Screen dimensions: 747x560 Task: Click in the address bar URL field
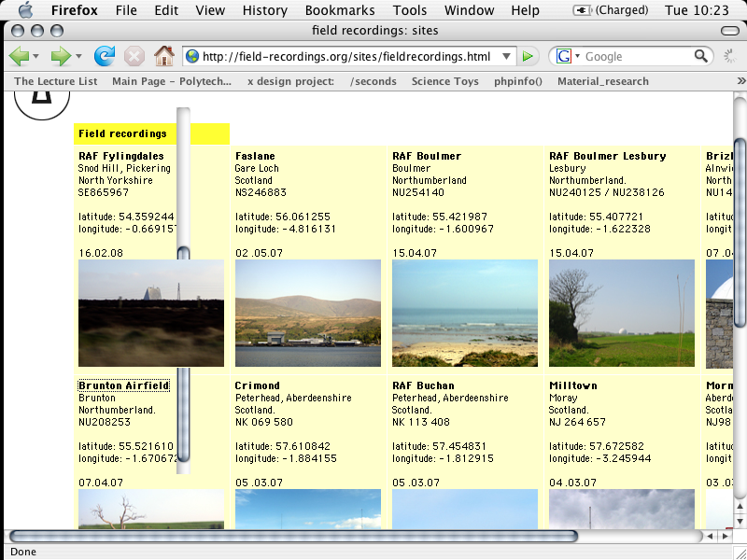(x=350, y=57)
